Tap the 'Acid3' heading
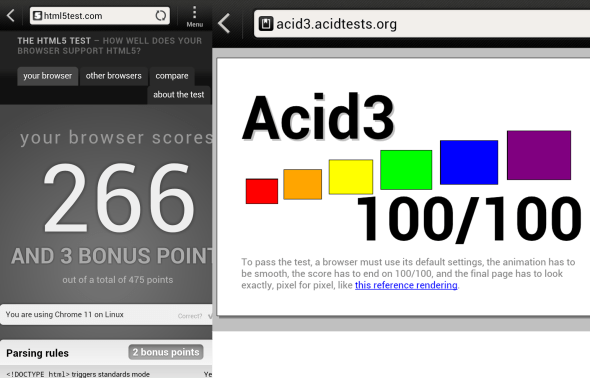 tap(318, 117)
